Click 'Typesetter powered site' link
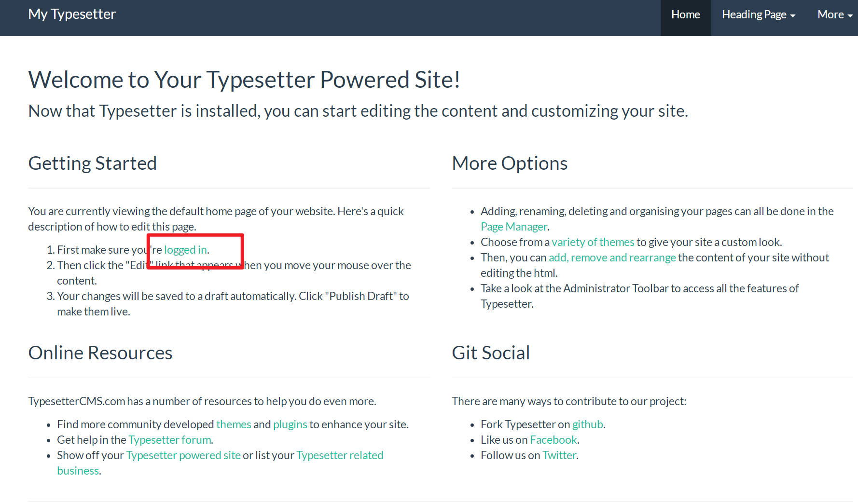Viewport: 858px width, 504px height. tap(183, 455)
